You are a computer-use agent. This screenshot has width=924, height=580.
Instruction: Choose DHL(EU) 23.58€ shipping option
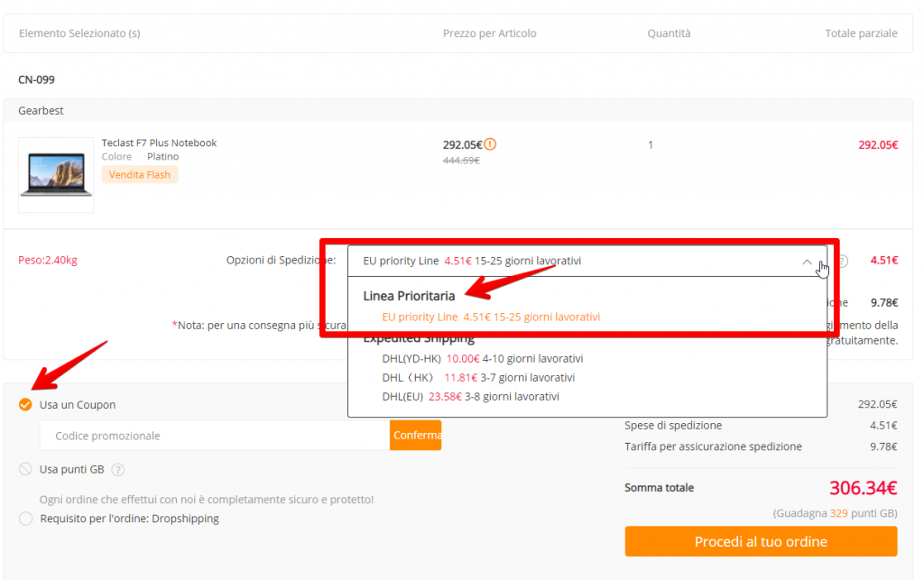(x=470, y=396)
